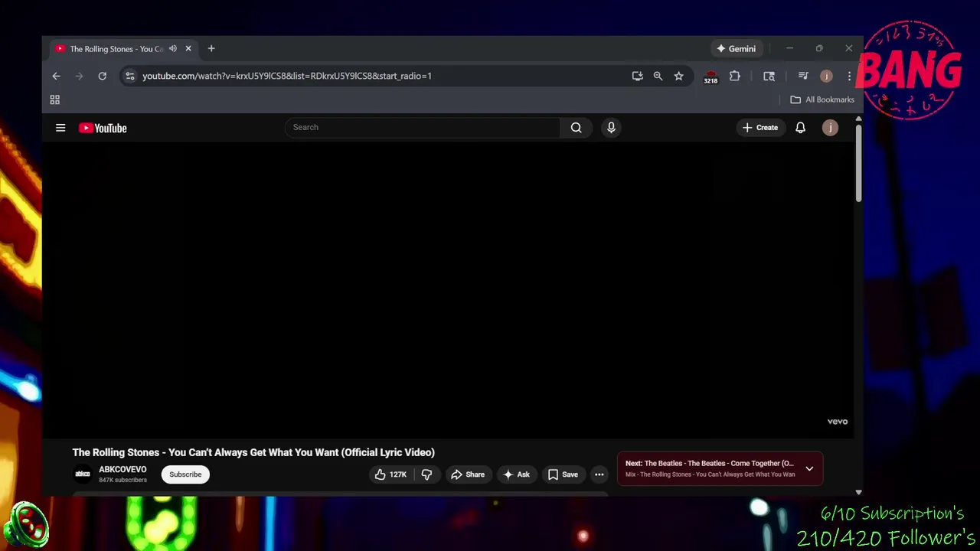Ask about this video
980x551 pixels.
pos(516,474)
